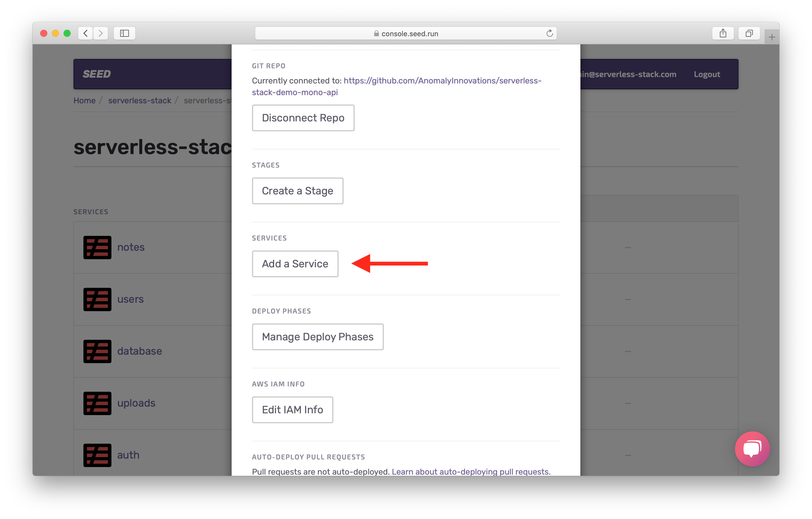
Task: Click the console.seed.run address bar
Action: coord(406,33)
